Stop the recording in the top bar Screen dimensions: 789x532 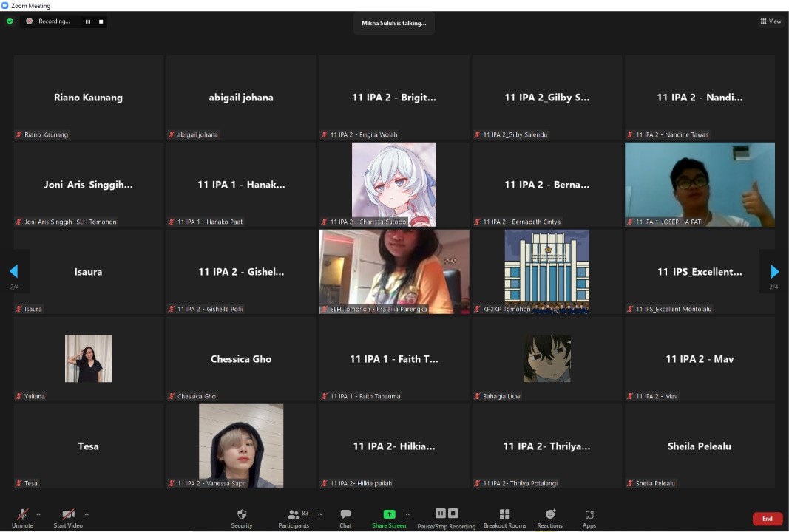pos(101,21)
